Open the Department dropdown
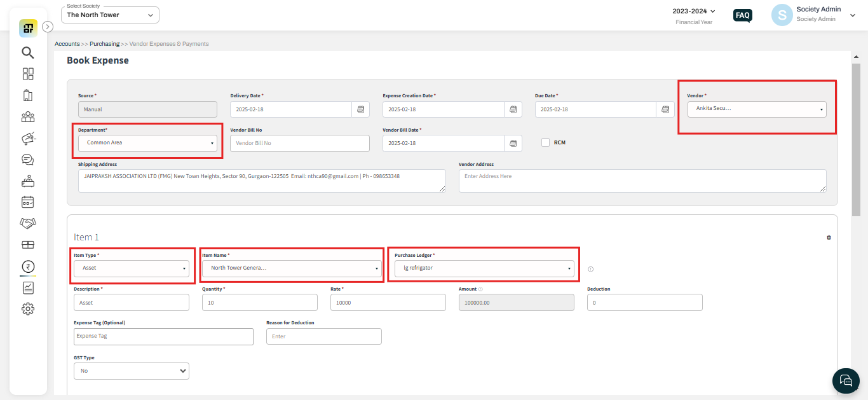 147,143
